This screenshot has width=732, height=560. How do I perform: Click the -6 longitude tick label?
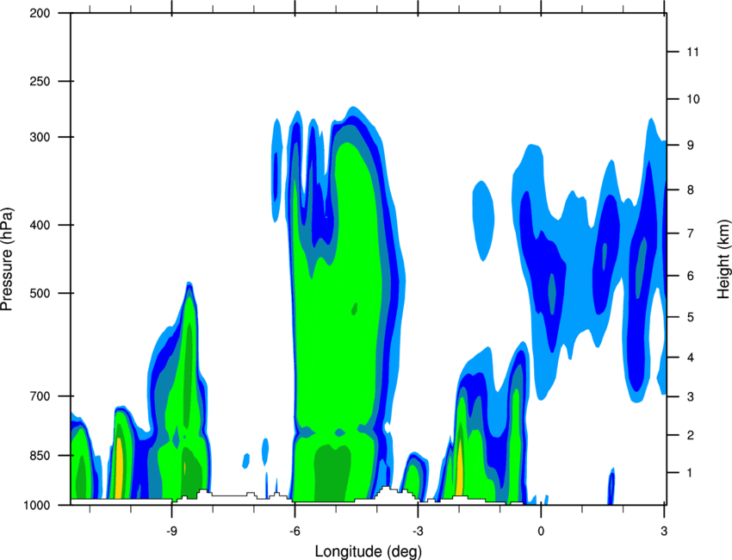pyautogui.click(x=295, y=532)
